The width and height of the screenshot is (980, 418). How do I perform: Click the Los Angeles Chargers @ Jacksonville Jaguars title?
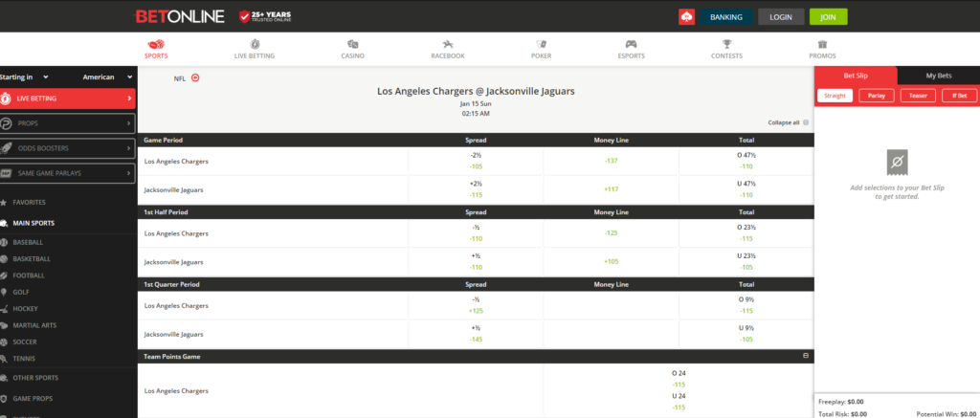(x=476, y=91)
